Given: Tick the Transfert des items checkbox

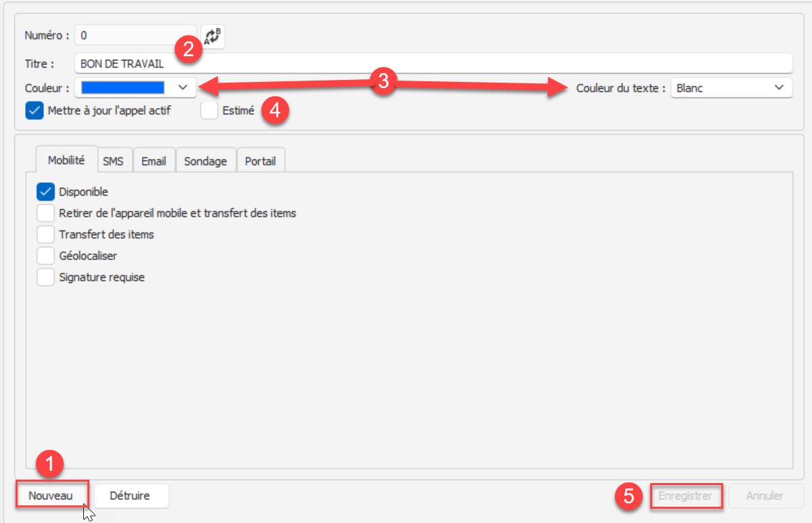Looking at the screenshot, I should (x=46, y=234).
